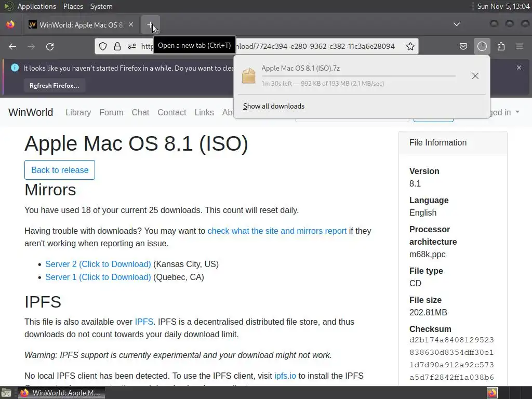Open the Library nav item
This screenshot has width=532, height=399.
[x=78, y=112]
